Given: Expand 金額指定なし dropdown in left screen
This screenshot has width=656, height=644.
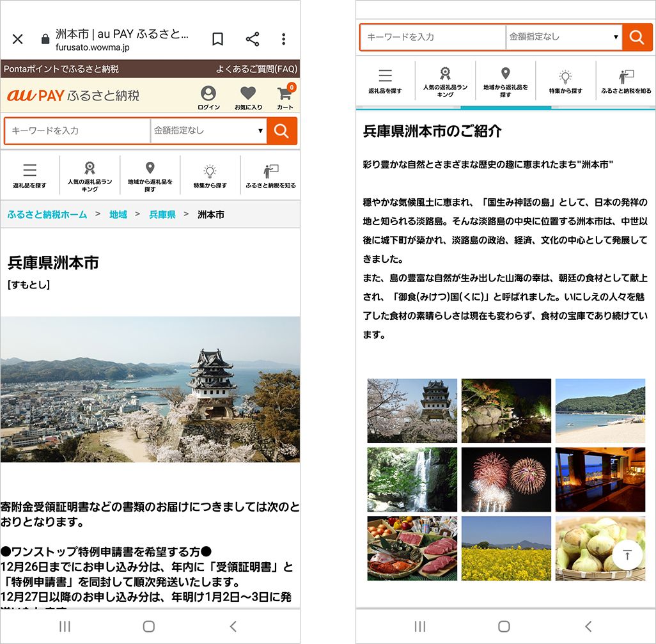Looking at the screenshot, I should tap(208, 130).
